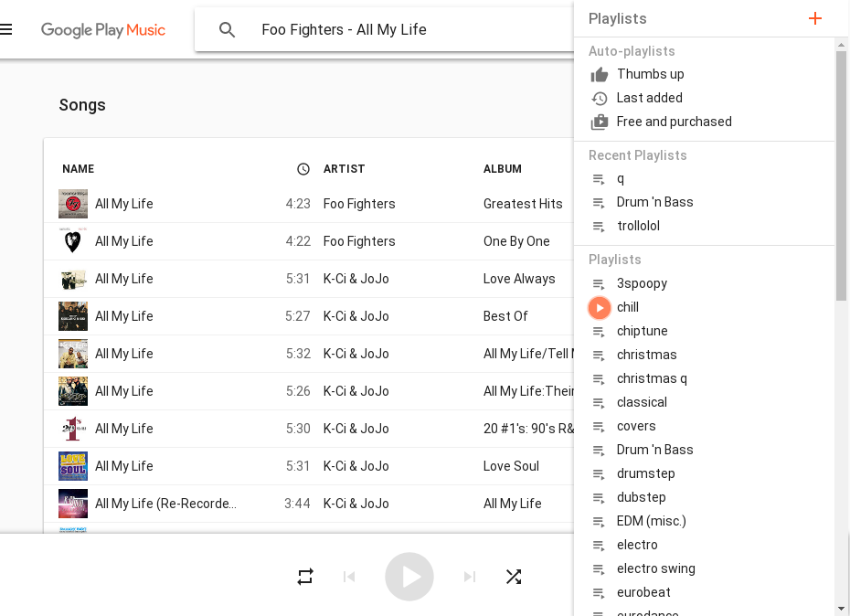Sort songs by ARTIST column
Viewport: 850px width, 616px height.
(x=344, y=169)
